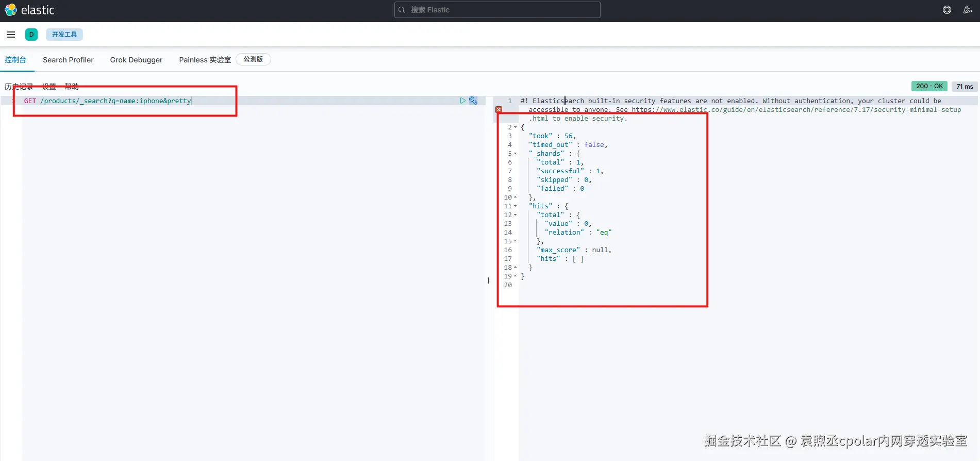
Task: Click the "skipped" : 0 line
Action: [x=564, y=180]
